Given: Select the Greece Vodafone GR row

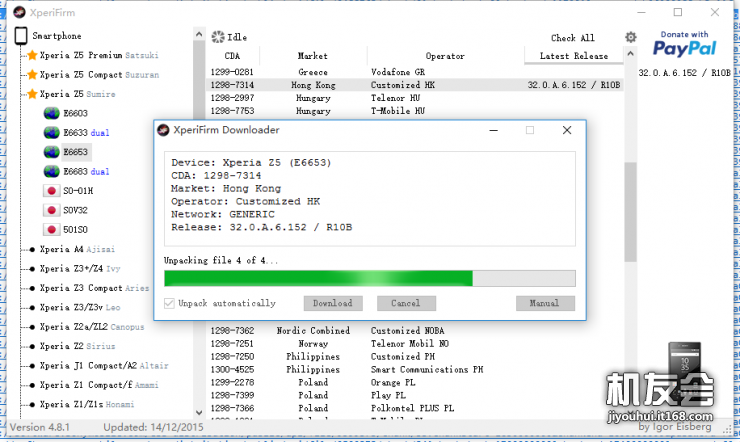Looking at the screenshot, I should pyautogui.click(x=415, y=72).
